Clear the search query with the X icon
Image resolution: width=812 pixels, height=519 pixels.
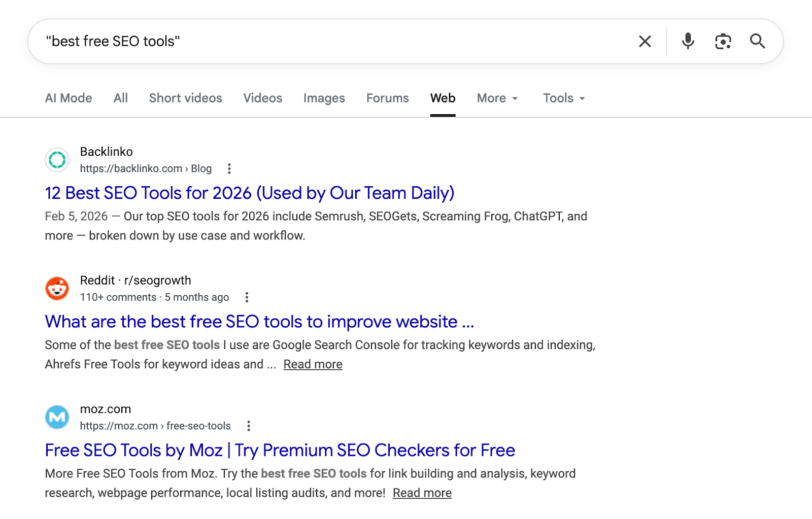click(645, 41)
